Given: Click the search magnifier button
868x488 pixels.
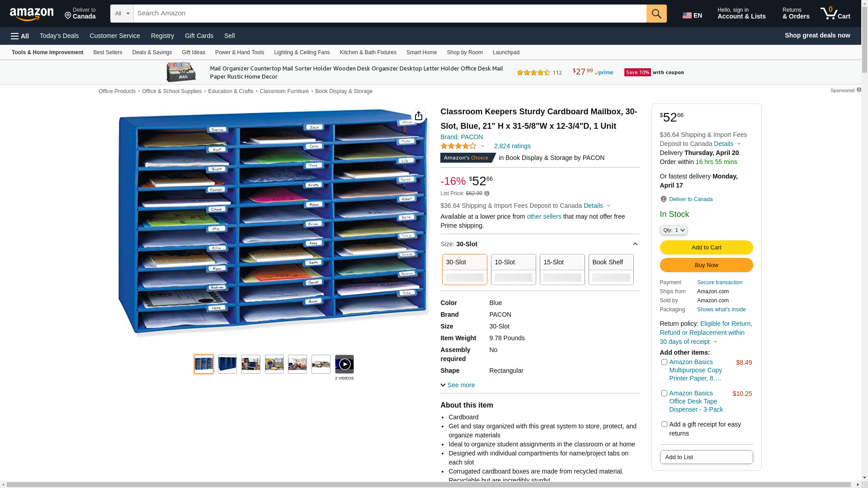Looking at the screenshot, I should (656, 14).
